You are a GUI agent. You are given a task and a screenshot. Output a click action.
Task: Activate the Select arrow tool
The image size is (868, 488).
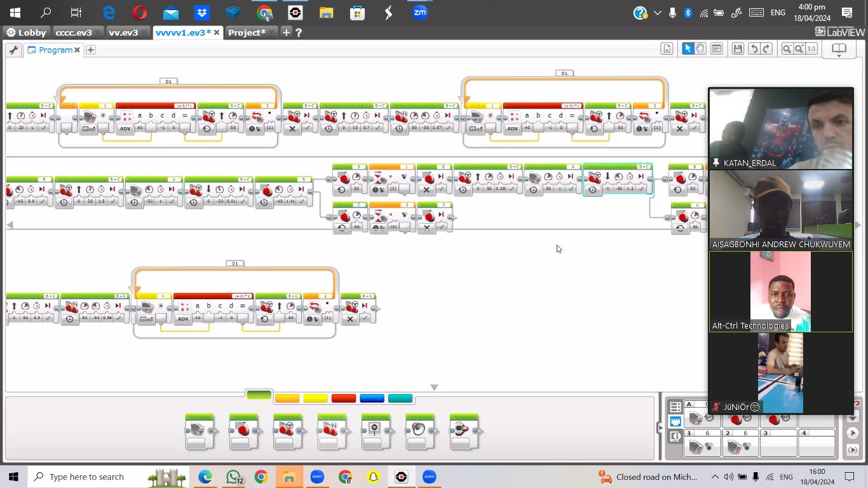click(x=688, y=49)
